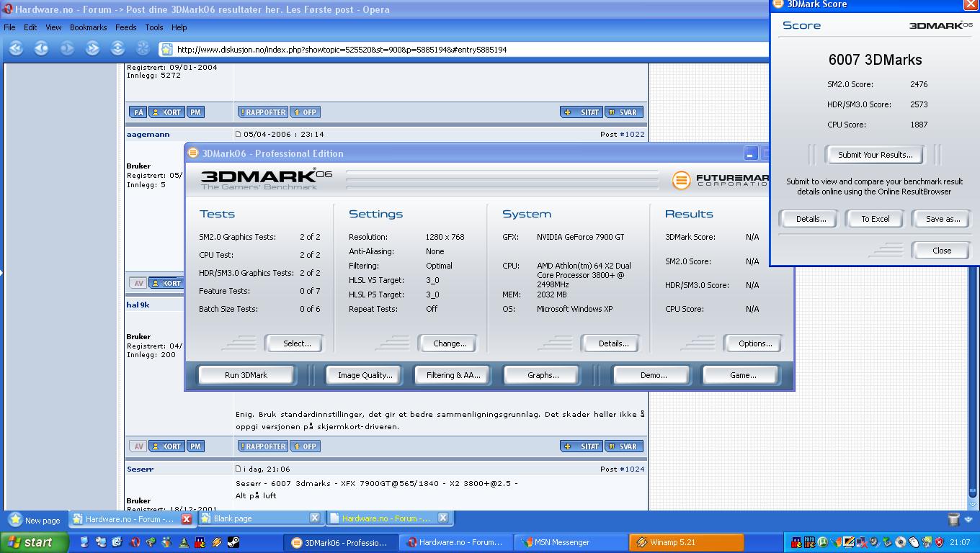The height and width of the screenshot is (553, 980).
Task: Click Run 3DMark button
Action: coord(246,375)
